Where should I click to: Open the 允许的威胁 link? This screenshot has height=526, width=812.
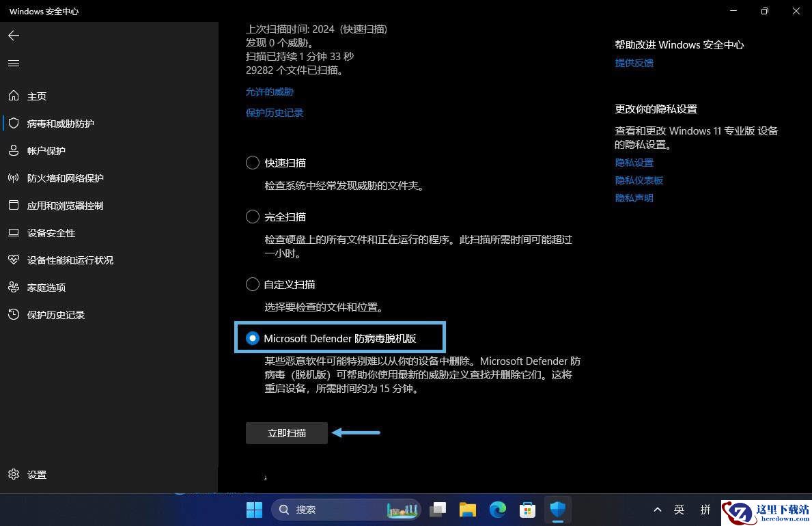[270, 92]
